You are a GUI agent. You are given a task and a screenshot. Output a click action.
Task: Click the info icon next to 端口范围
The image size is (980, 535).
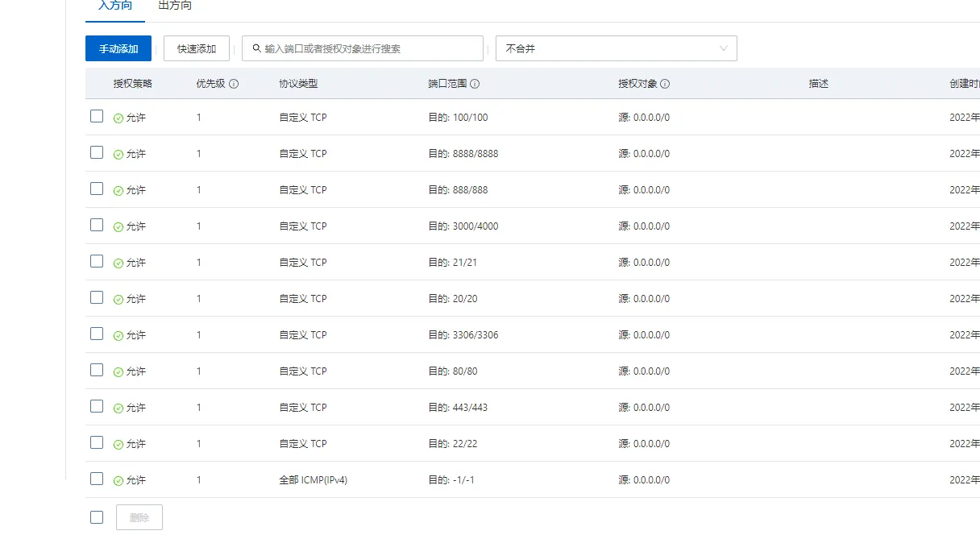pos(475,84)
